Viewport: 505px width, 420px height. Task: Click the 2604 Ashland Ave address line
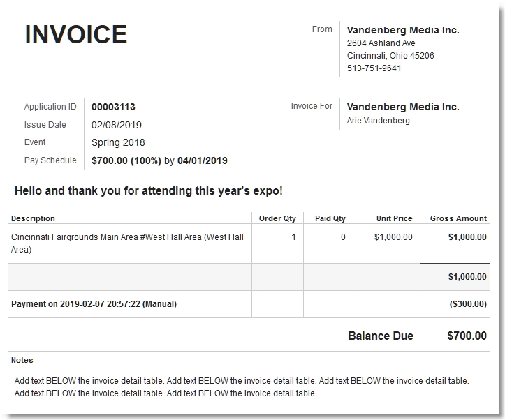click(x=381, y=43)
